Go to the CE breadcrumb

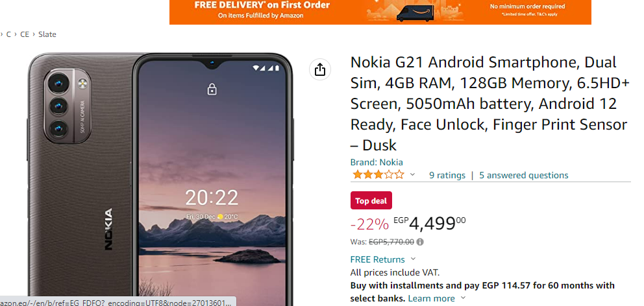25,34
